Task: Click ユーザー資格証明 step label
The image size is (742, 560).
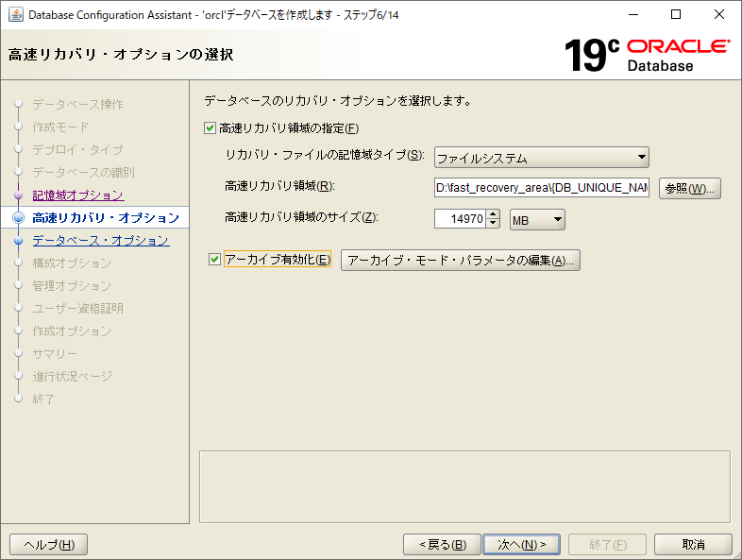Action: pos(77,309)
